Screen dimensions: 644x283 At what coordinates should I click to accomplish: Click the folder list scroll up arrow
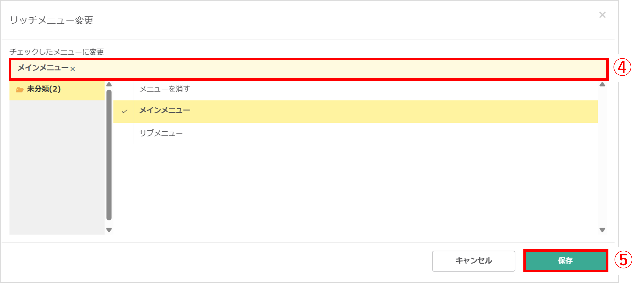[x=109, y=84]
